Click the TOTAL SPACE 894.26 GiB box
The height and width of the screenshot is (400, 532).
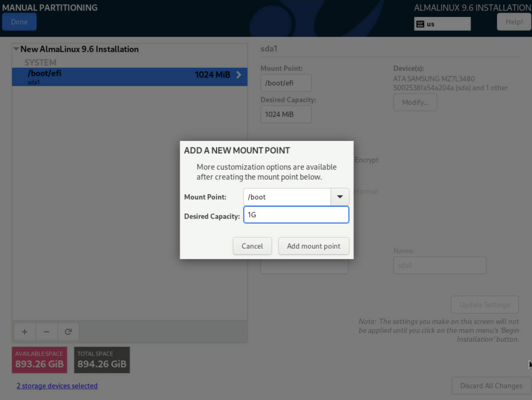102,360
